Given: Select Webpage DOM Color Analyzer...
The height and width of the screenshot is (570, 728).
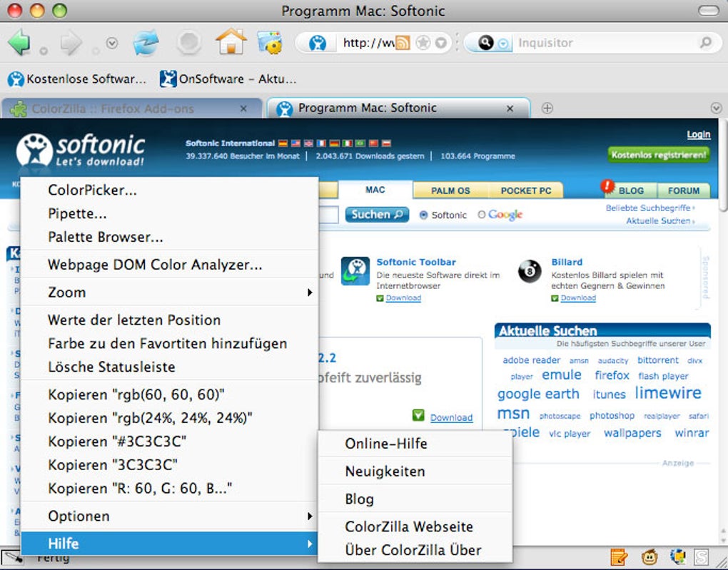Looking at the screenshot, I should point(169,265).
